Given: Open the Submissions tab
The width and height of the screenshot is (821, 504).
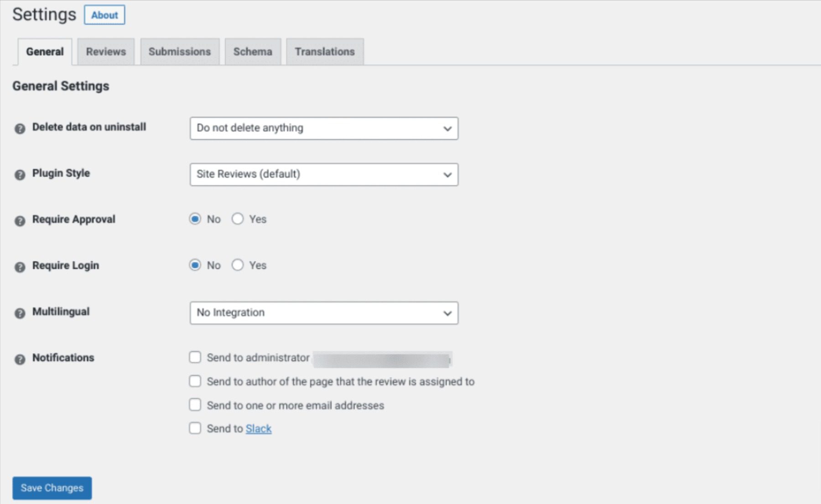Looking at the screenshot, I should point(180,52).
